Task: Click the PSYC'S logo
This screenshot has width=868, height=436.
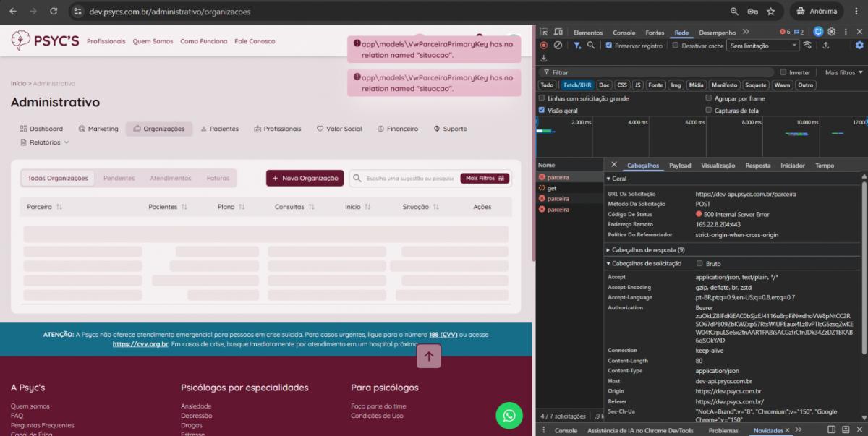Action: point(45,40)
